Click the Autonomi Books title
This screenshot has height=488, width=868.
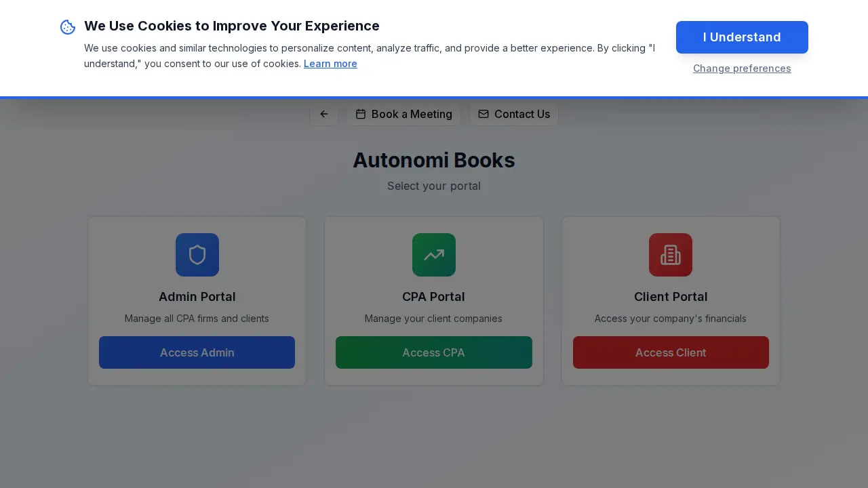(x=434, y=160)
